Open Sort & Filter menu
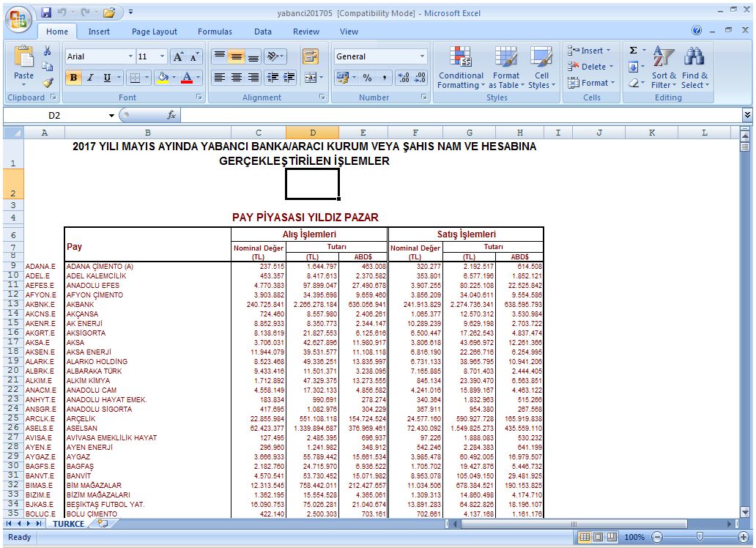Image resolution: width=756 pixels, height=548 pixels. coord(664,67)
